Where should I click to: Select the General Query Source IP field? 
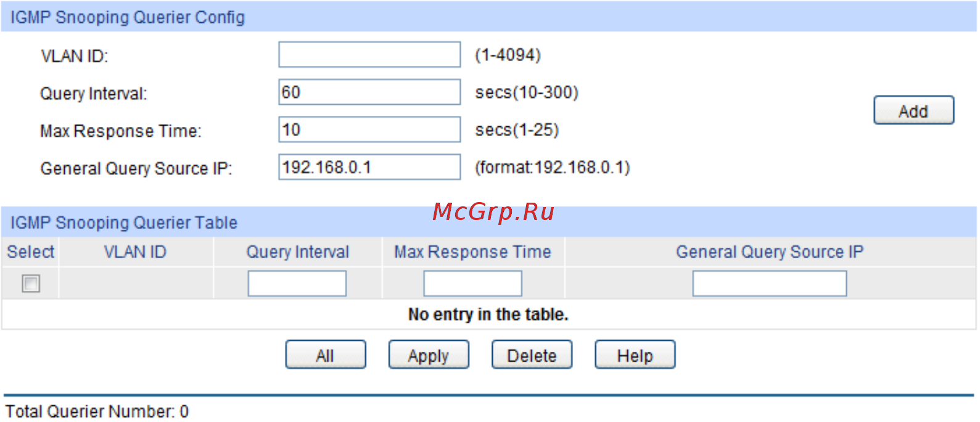click(x=369, y=167)
